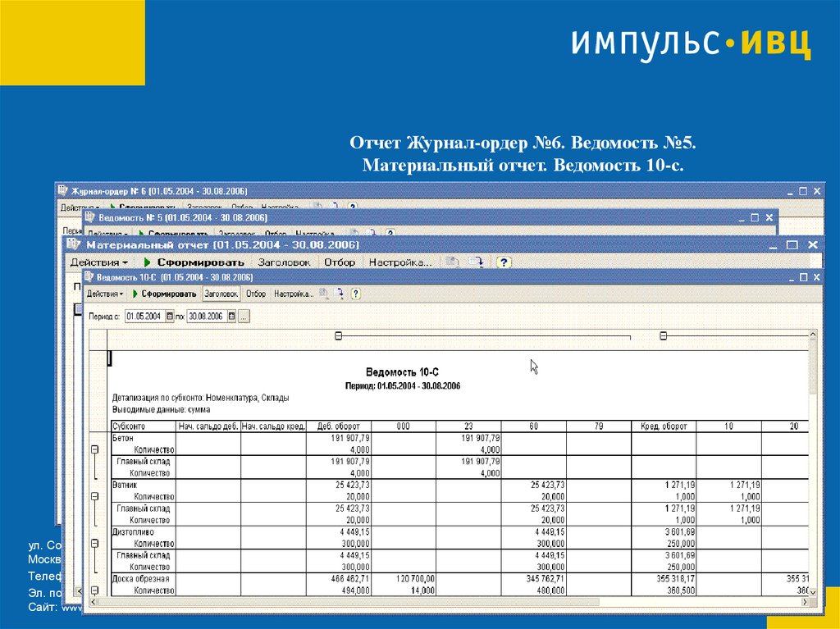Open Настройка... in Ведомость 10-С
The width and height of the screenshot is (840, 629).
tap(294, 294)
